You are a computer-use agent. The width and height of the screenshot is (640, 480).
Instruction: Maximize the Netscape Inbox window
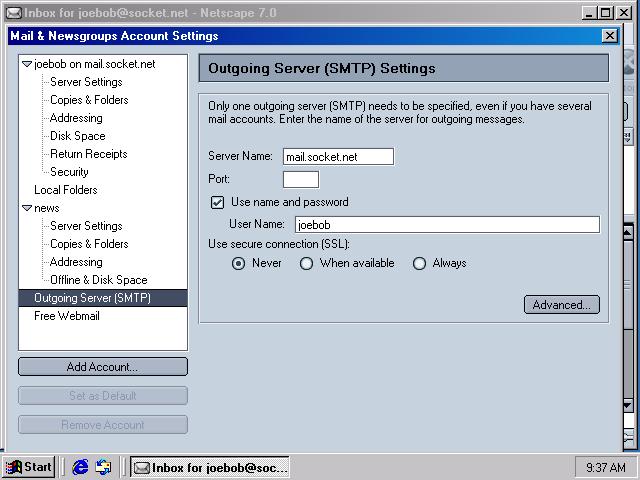pyautogui.click(x=605, y=13)
